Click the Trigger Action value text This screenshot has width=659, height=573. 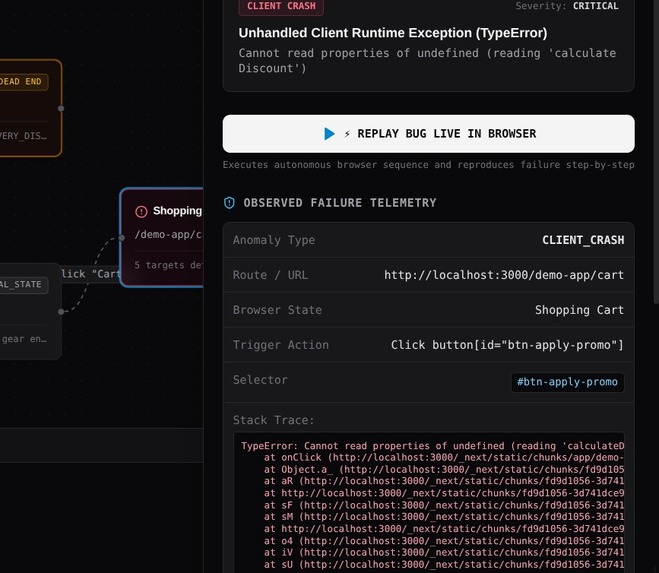[507, 345]
